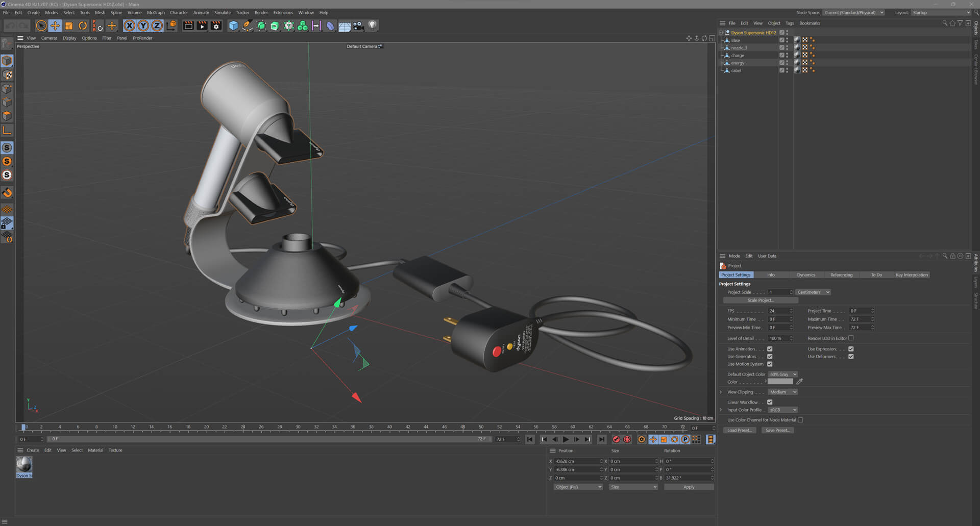Open the View Clipping Medium dropdown

click(782, 392)
